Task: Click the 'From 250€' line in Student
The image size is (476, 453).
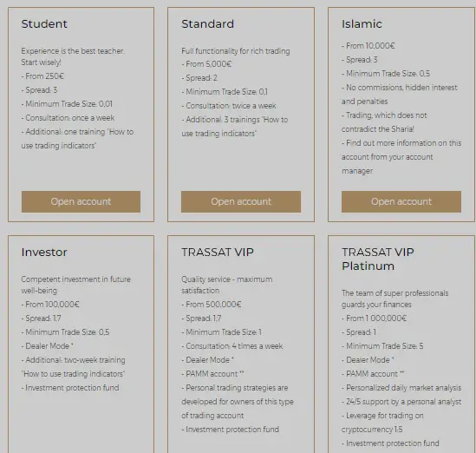Action: 42,76
